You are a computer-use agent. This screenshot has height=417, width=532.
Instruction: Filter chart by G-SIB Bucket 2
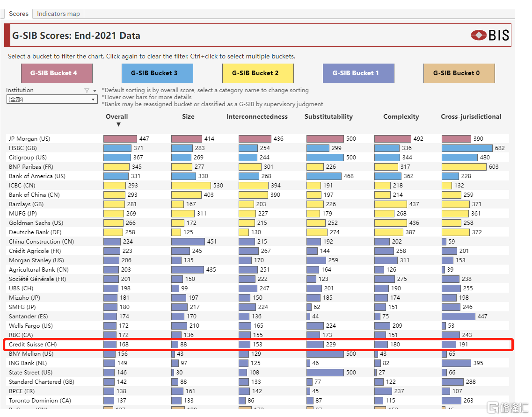258,73
